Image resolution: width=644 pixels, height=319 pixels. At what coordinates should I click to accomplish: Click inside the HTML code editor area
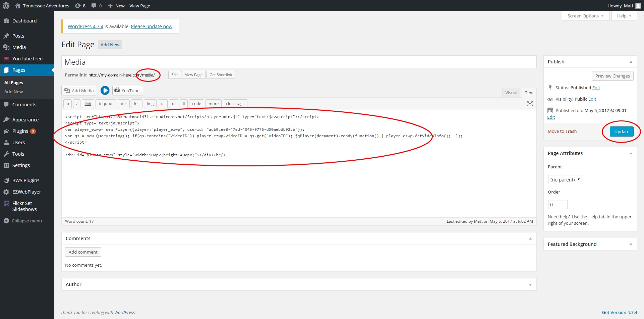click(299, 163)
